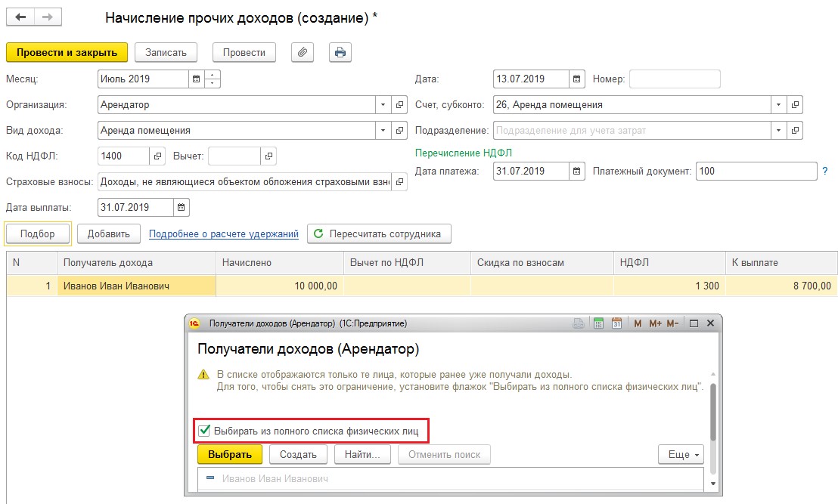
Task: Expand the Счет, субконто dropdown
Action: 778,105
